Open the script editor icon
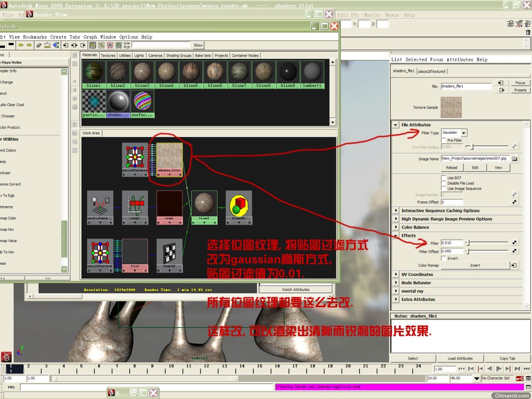This screenshot has height=399, width=532. coord(528,387)
